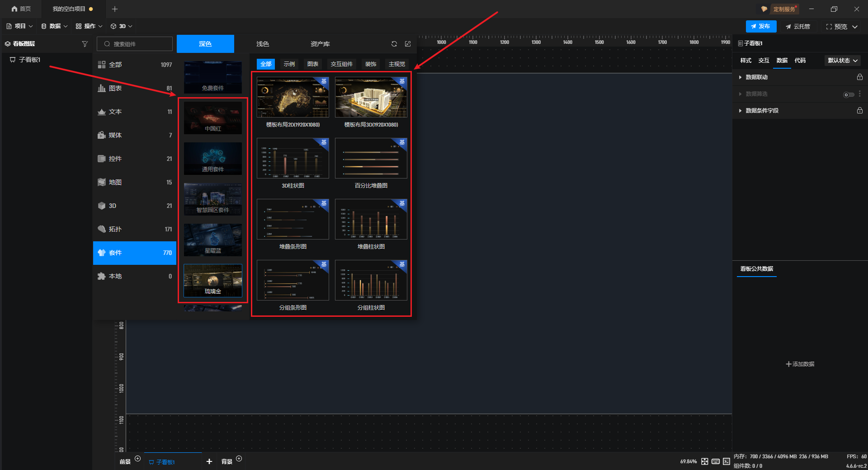Open the 项目 menu dropdown
868x470 pixels.
[19, 26]
